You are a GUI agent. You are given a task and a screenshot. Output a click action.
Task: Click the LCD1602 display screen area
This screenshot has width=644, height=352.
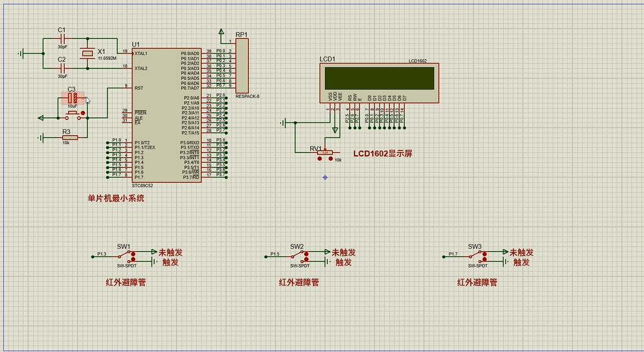click(379, 78)
